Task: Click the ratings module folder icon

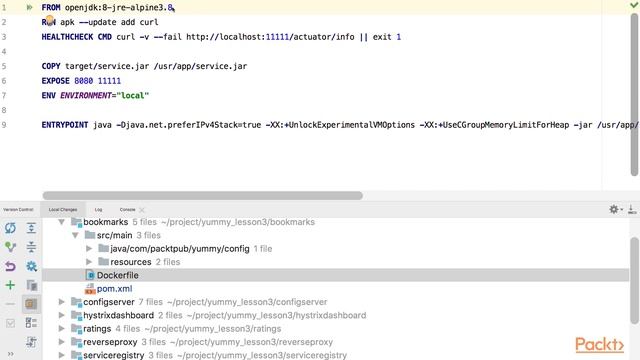Action: [x=76, y=329]
